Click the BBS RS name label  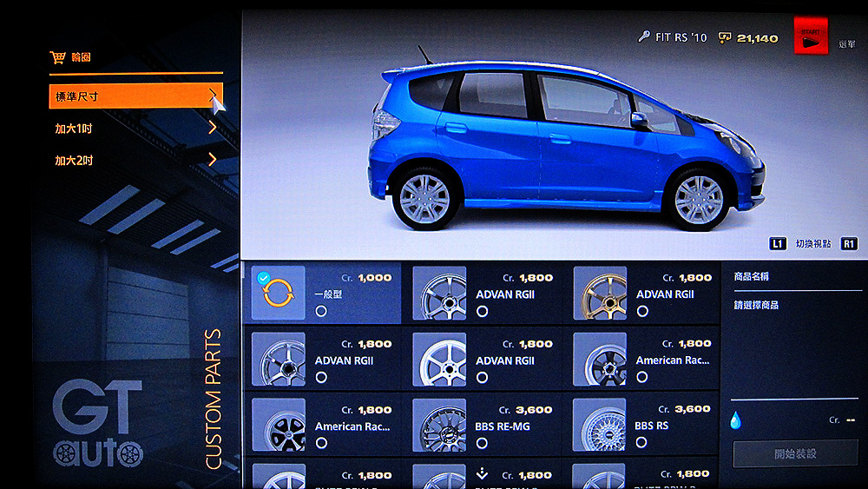point(652,426)
